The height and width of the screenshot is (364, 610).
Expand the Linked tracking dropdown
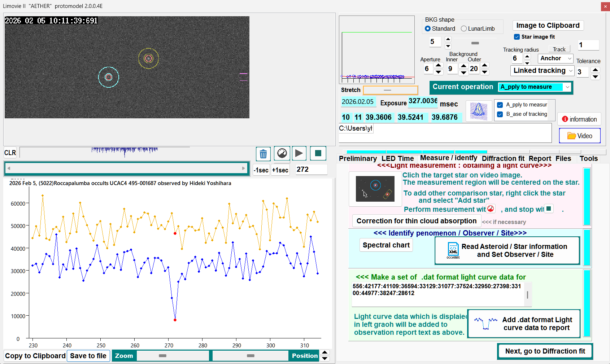tap(543, 71)
